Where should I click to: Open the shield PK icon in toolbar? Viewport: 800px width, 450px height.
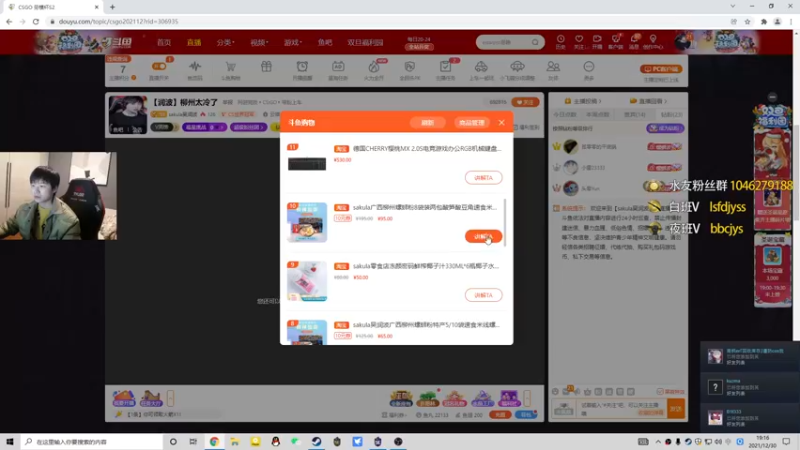click(x=410, y=67)
